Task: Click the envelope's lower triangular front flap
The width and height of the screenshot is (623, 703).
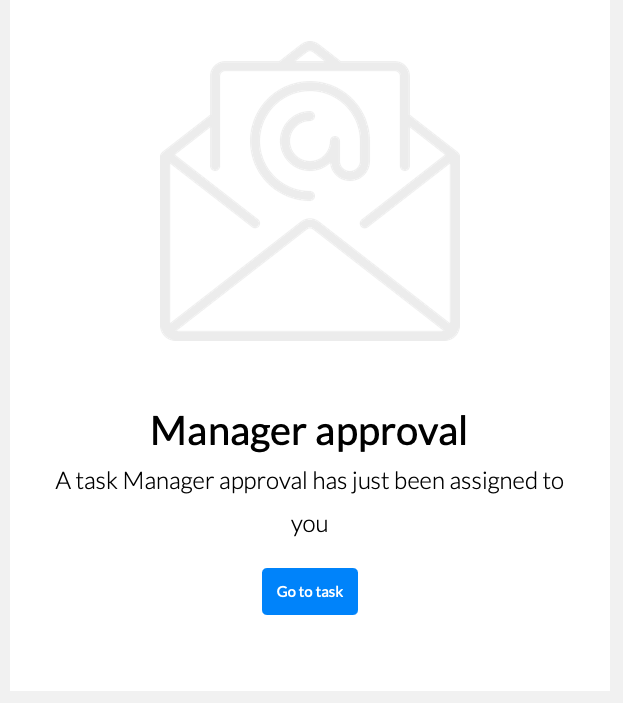Action: click(x=310, y=278)
